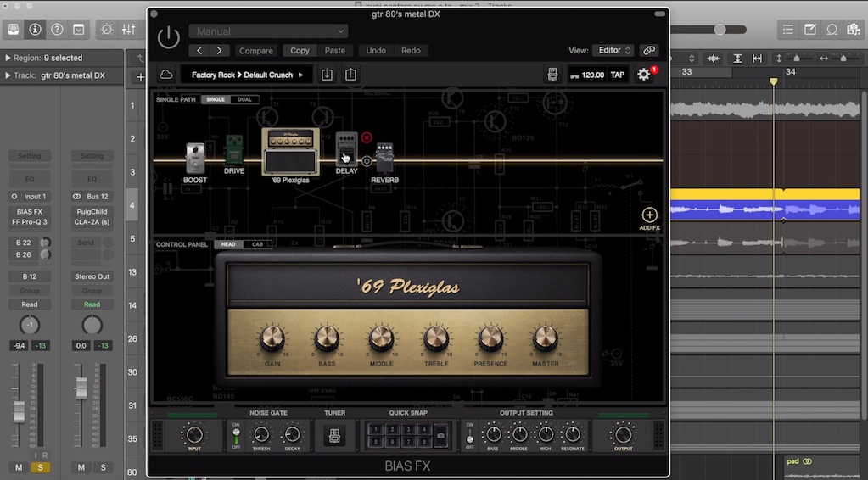Toggle the Output Setting ON/OFF switch
The height and width of the screenshot is (480, 868).
469,436
